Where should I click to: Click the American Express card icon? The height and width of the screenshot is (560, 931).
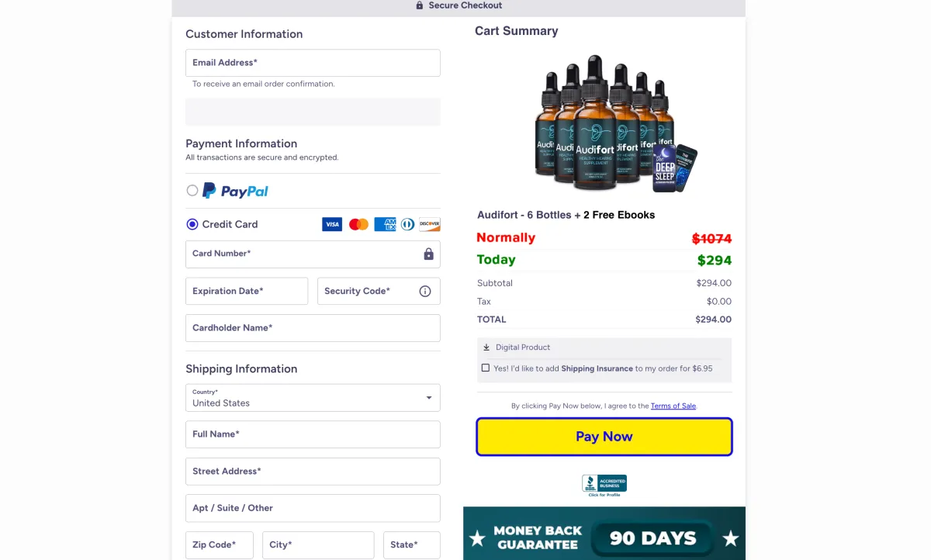[x=385, y=224]
